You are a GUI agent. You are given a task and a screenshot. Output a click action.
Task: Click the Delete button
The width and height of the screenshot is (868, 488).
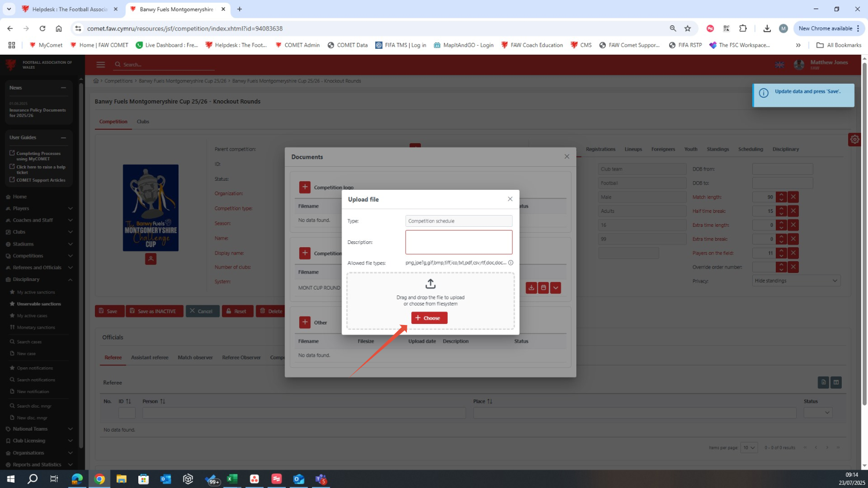point(271,311)
